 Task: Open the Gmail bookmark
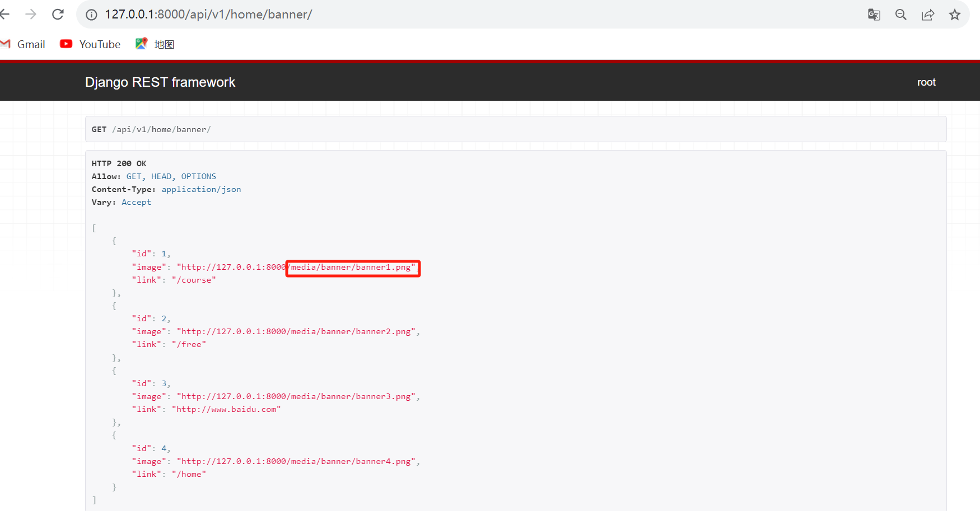pyautogui.click(x=23, y=44)
